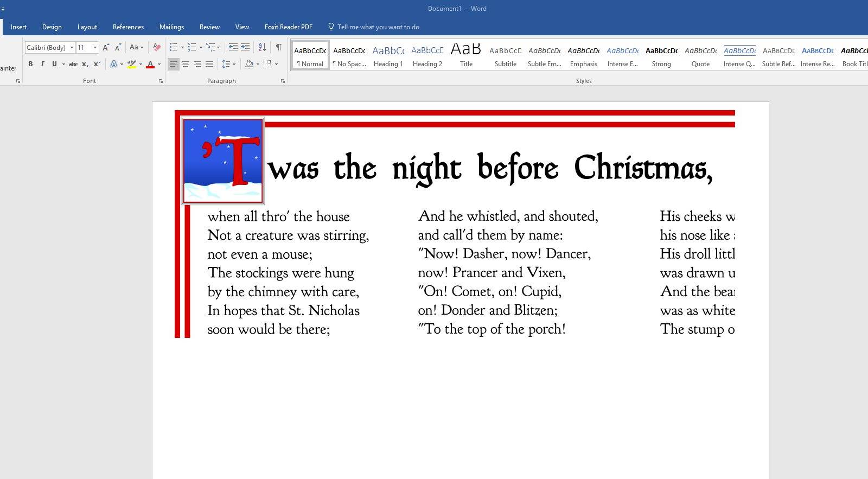
Task: Open the Font dialog launcher
Action: [161, 81]
